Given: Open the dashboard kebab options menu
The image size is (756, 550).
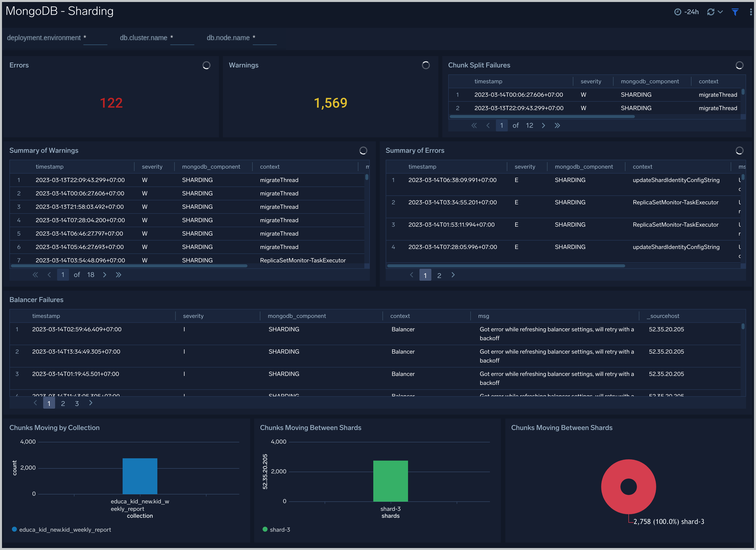Looking at the screenshot, I should point(751,12).
